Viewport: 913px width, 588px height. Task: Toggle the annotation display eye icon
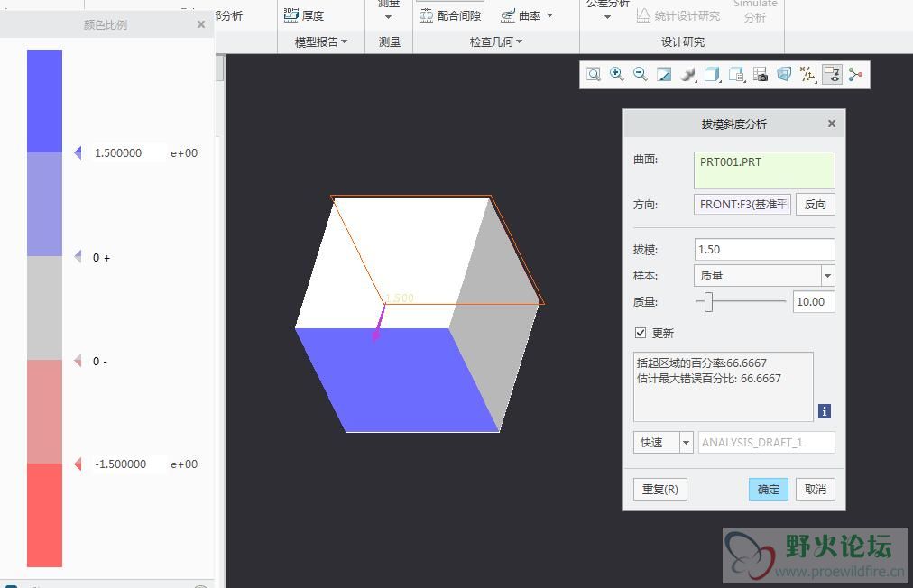tap(832, 75)
